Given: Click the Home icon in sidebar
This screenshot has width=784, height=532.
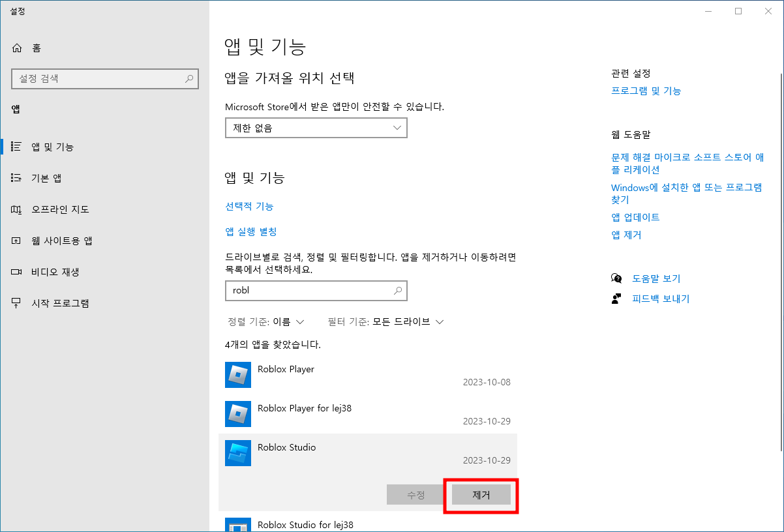Looking at the screenshot, I should coord(17,48).
